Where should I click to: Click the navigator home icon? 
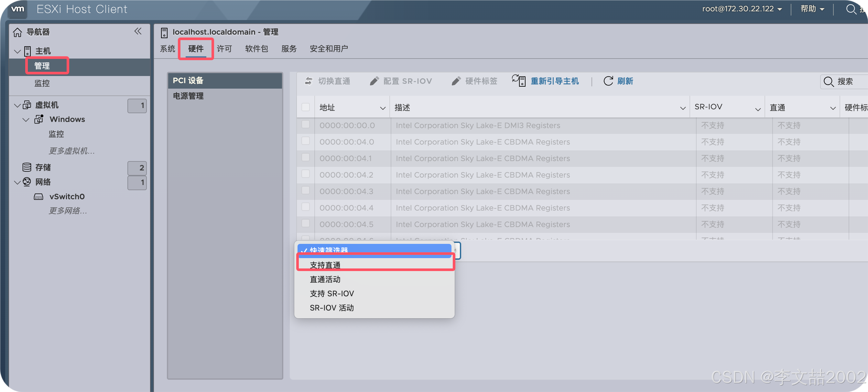coord(17,32)
